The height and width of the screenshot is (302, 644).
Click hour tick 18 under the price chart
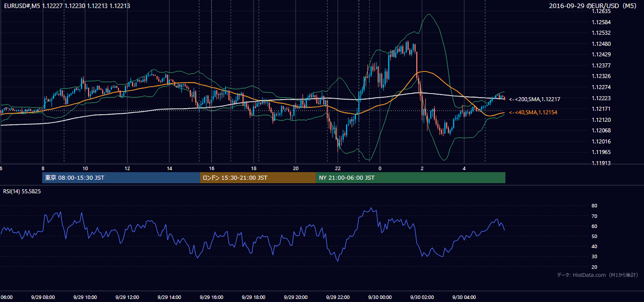pos(254,169)
